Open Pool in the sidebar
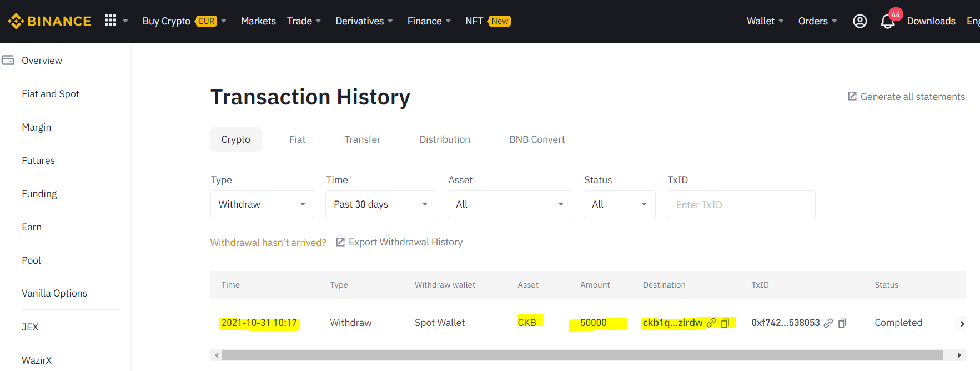The image size is (980, 371). point(31,260)
